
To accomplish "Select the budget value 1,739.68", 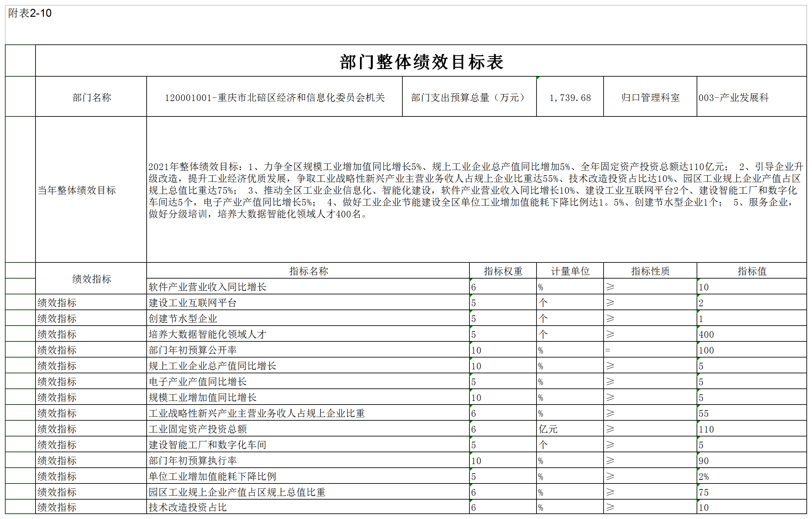I will click(x=570, y=96).
